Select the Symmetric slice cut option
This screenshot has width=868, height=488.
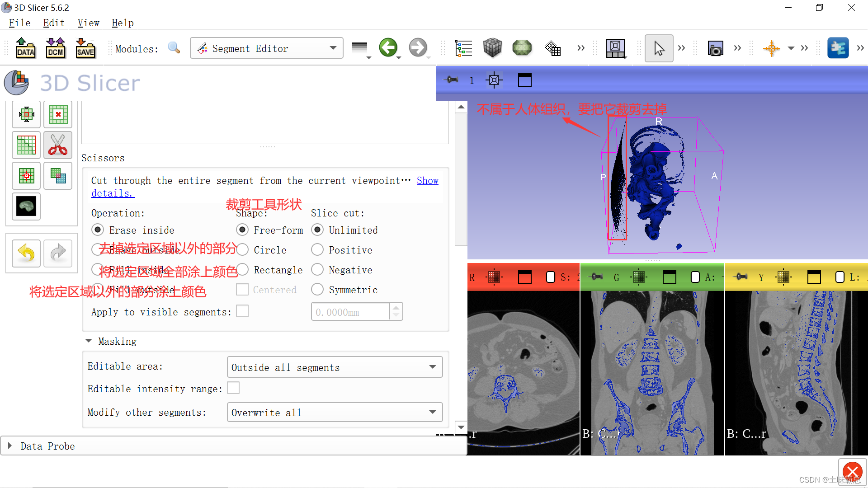tap(317, 290)
